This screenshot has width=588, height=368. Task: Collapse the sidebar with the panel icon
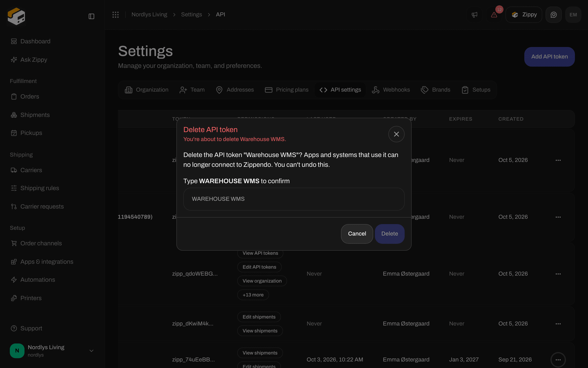tap(91, 16)
